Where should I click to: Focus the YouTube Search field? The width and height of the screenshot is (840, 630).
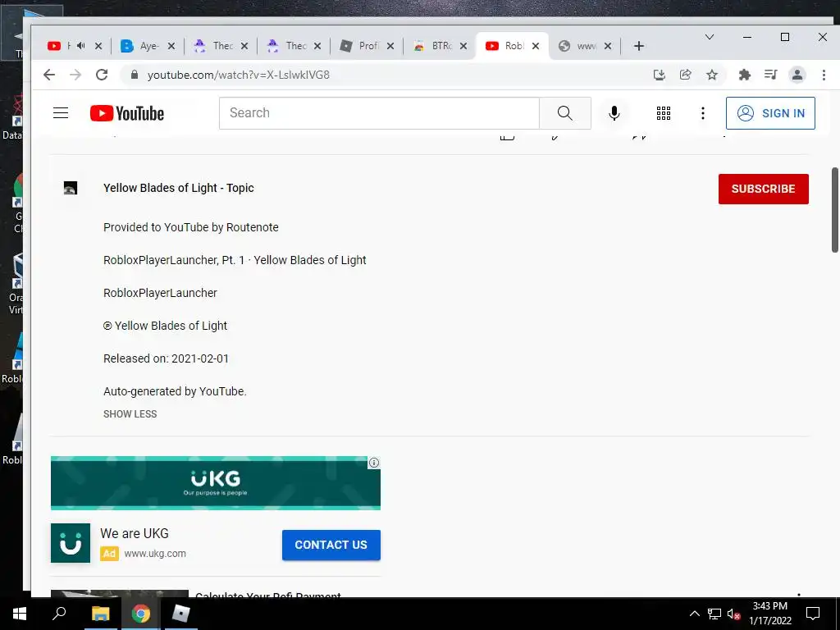379,113
